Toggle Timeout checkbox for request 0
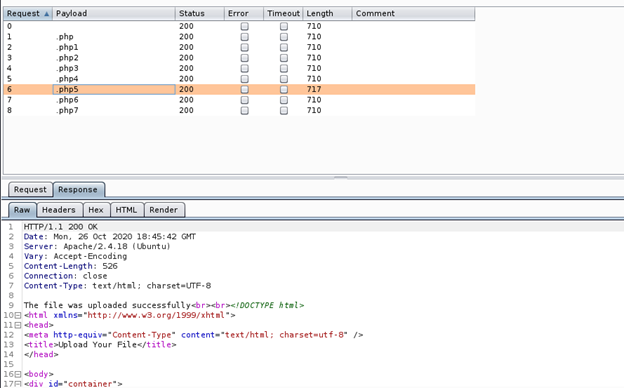Screen dimensions: 624x388 (284, 26)
